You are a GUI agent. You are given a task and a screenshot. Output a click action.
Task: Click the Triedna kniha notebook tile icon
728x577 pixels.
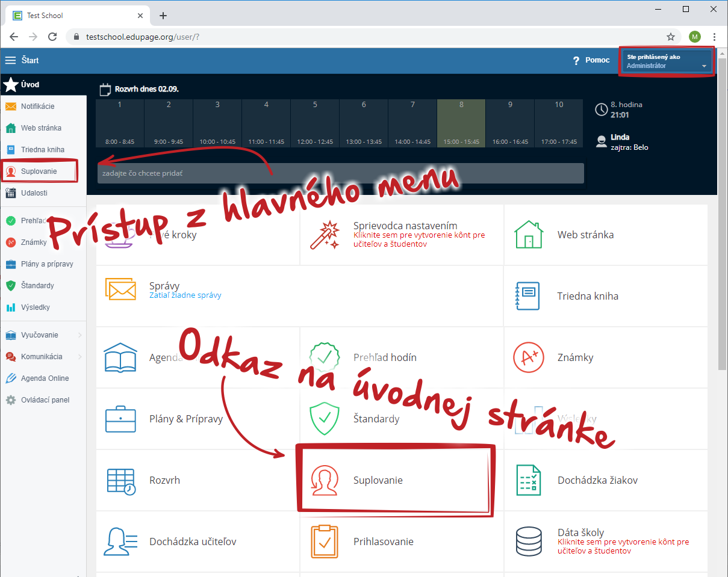(528, 296)
